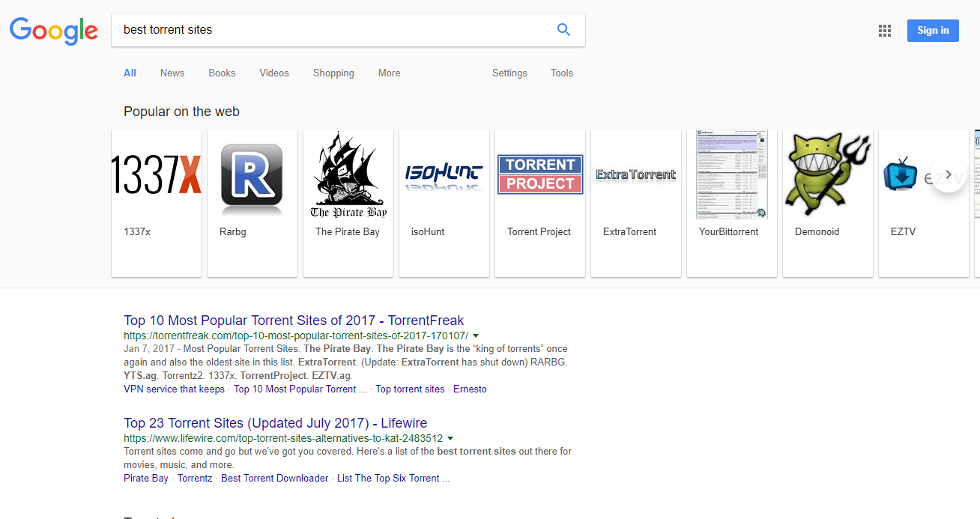
Task: Select the 1337x logo card
Action: [x=157, y=174]
